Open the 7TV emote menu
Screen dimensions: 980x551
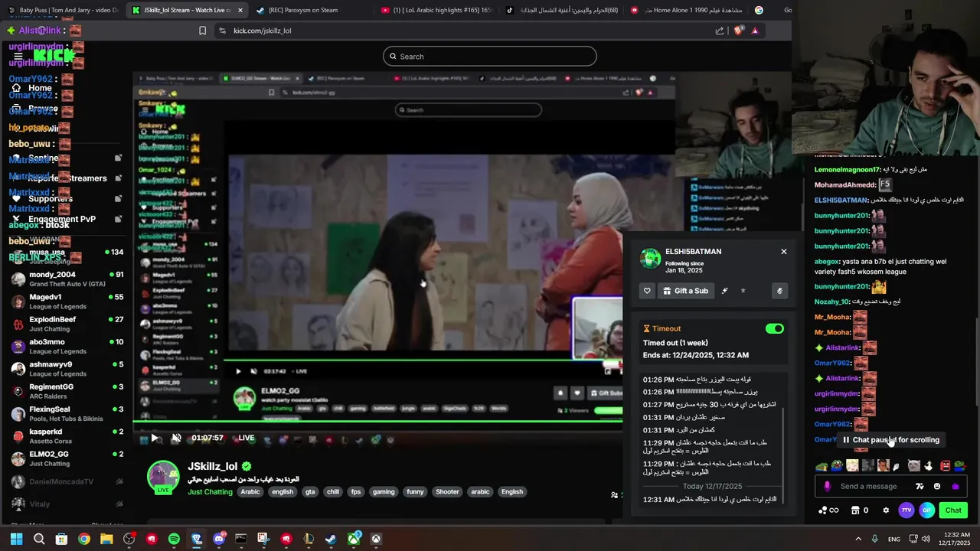906,510
